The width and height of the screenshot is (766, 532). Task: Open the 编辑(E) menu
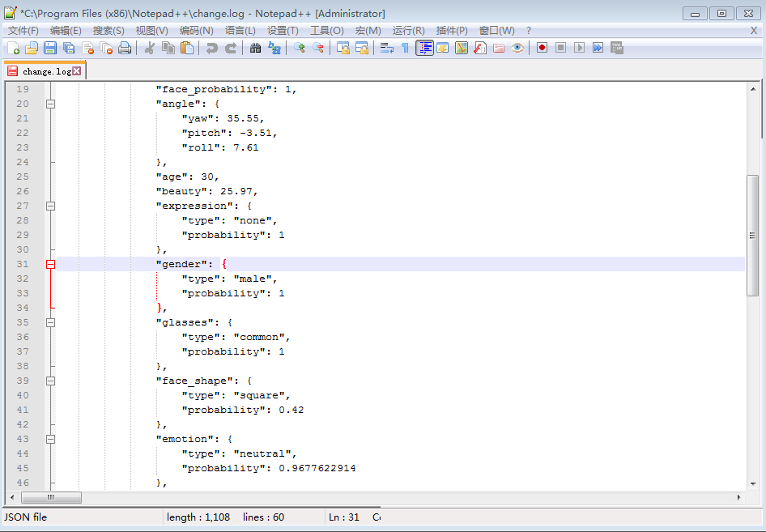(66, 31)
